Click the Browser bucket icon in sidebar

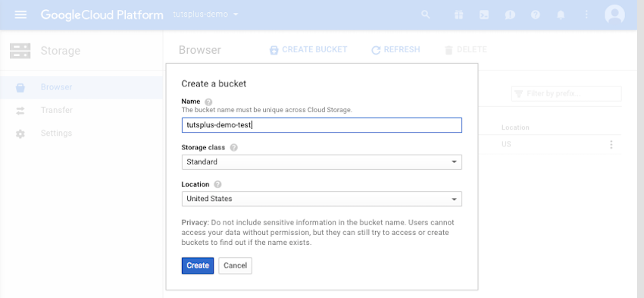coord(20,87)
